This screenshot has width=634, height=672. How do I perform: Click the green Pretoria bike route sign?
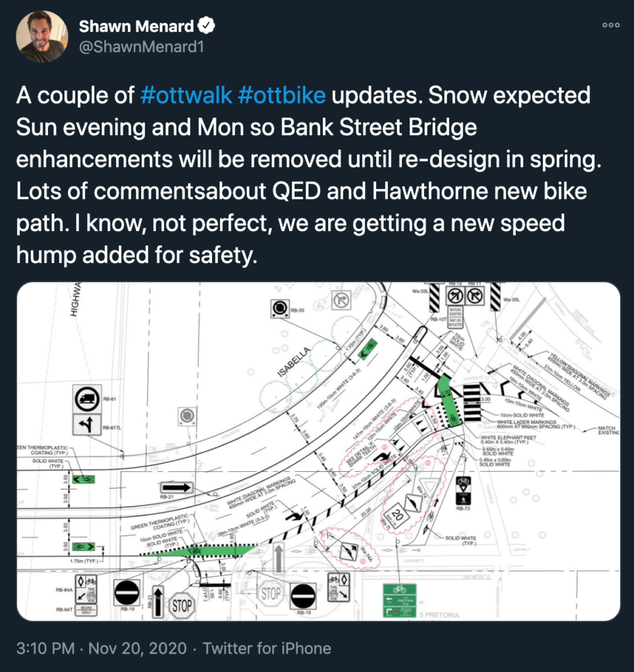(400, 601)
